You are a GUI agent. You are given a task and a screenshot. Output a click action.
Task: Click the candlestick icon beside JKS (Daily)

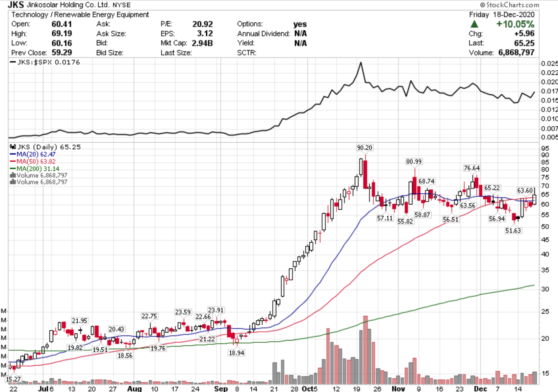coord(13,147)
